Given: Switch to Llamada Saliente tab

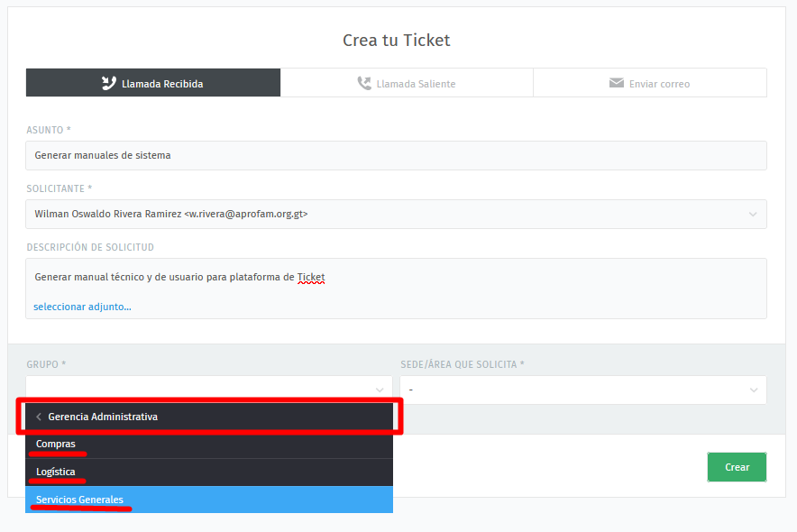Looking at the screenshot, I should (x=407, y=83).
